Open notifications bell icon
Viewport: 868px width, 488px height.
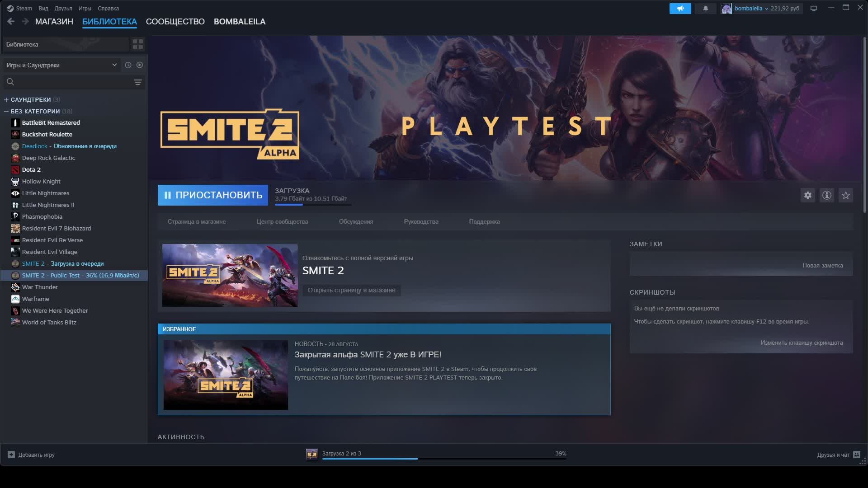click(x=705, y=8)
